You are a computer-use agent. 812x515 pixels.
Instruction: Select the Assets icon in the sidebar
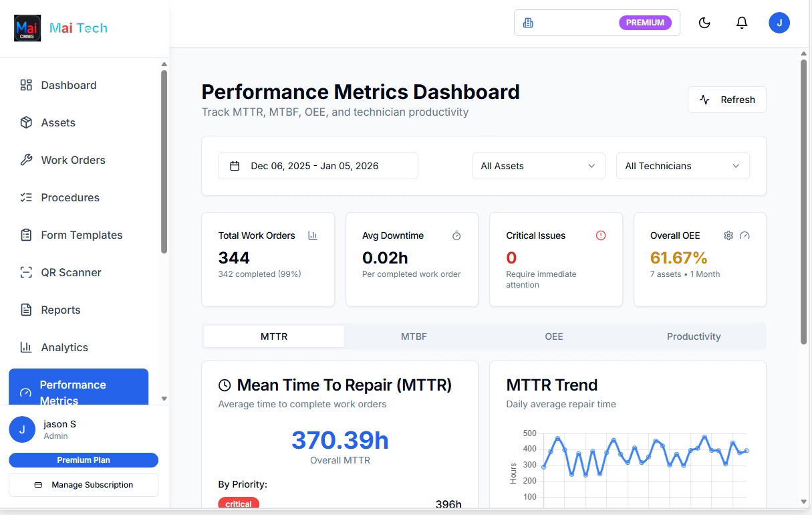(27, 122)
